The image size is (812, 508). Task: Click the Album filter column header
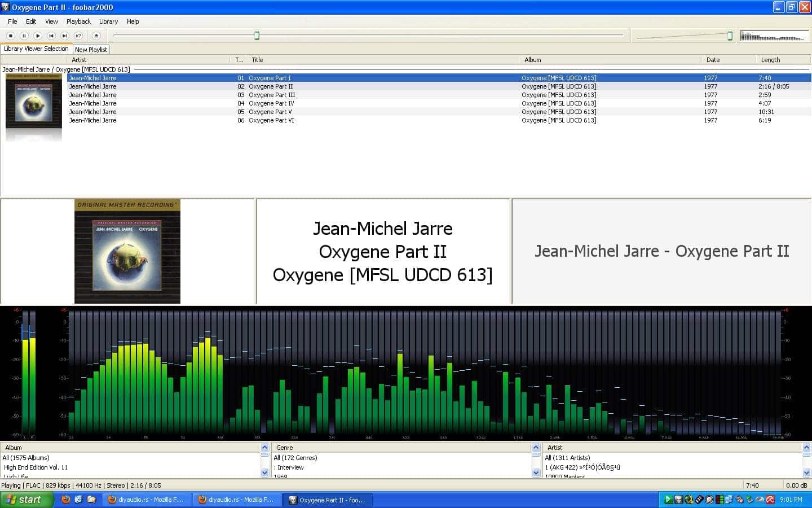pyautogui.click(x=130, y=448)
